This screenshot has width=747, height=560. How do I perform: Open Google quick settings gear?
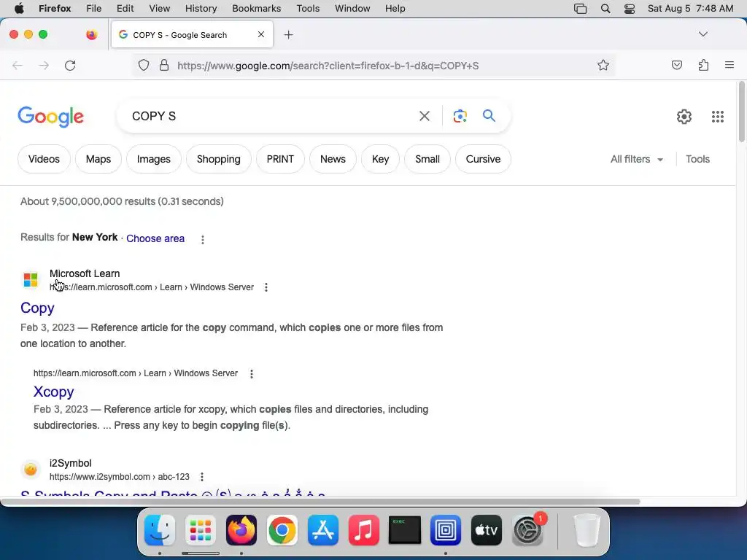coord(684,116)
